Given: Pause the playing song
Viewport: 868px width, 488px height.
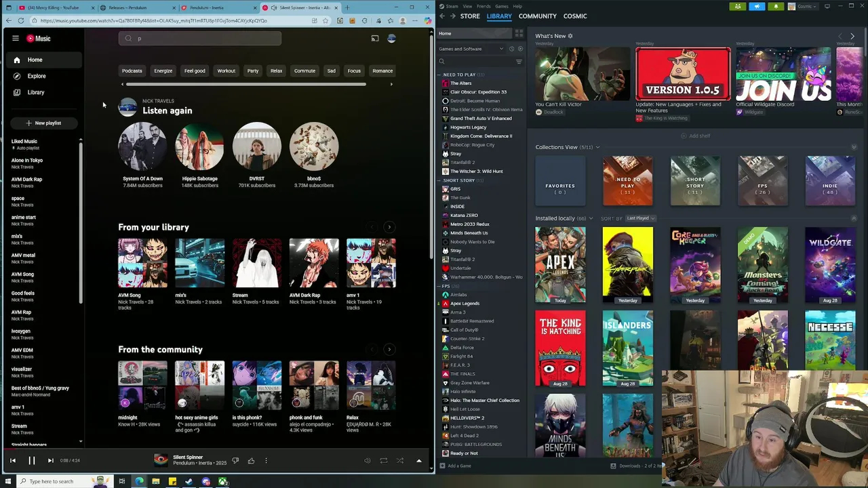Looking at the screenshot, I should (31, 460).
